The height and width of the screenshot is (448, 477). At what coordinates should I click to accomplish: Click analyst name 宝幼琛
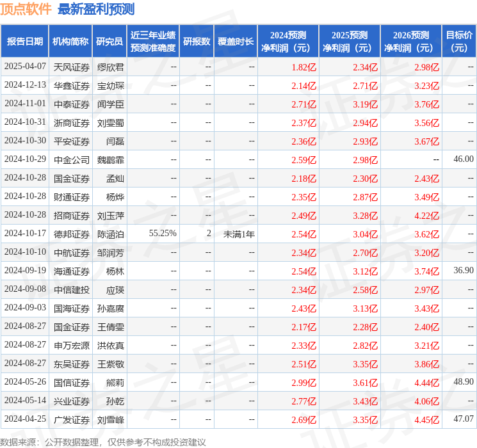pos(110,86)
